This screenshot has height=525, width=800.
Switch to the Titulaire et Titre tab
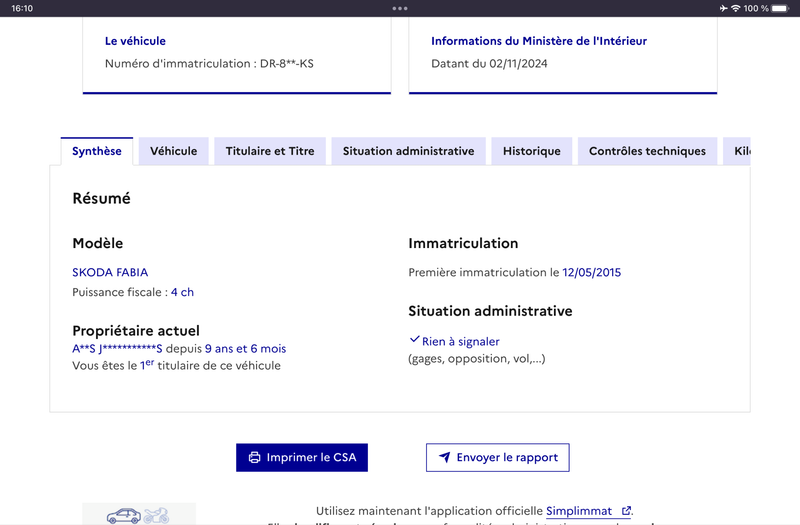tap(270, 151)
